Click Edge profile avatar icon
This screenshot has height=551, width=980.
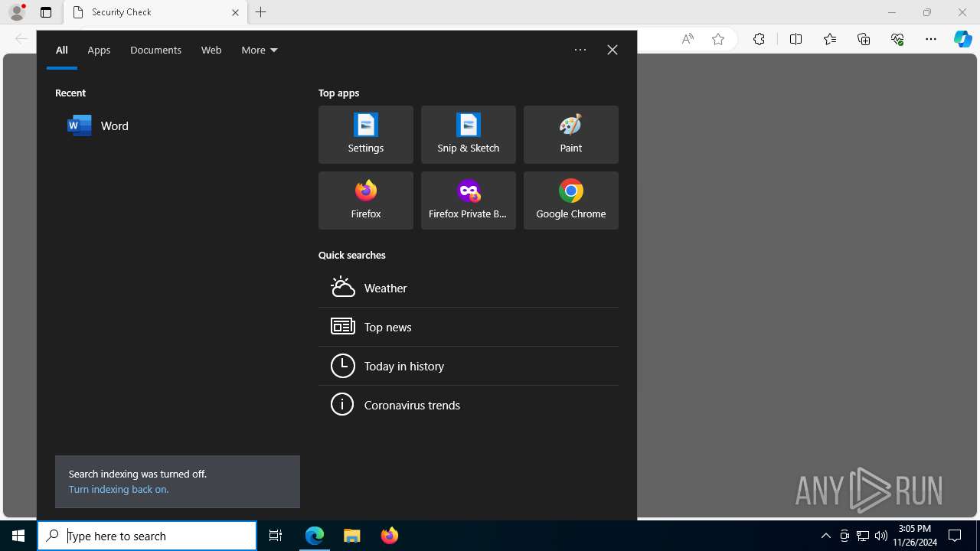[17, 12]
